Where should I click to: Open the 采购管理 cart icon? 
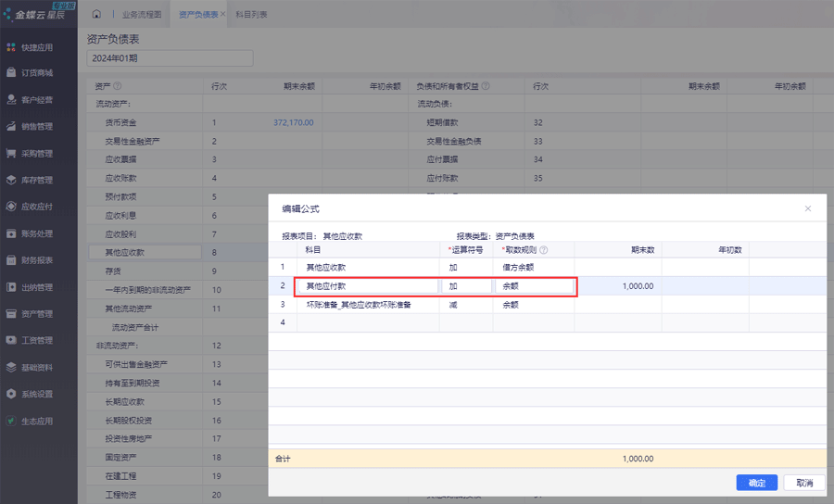pyautogui.click(x=11, y=153)
